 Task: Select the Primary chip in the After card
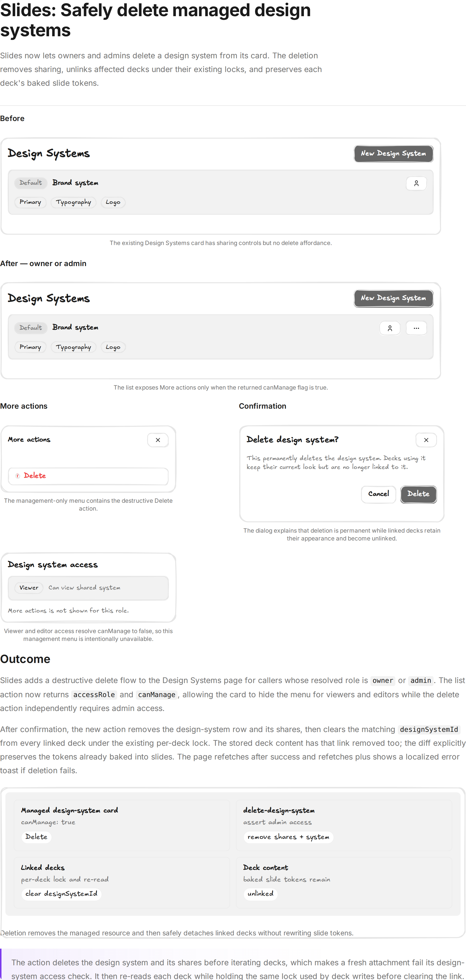tap(30, 347)
